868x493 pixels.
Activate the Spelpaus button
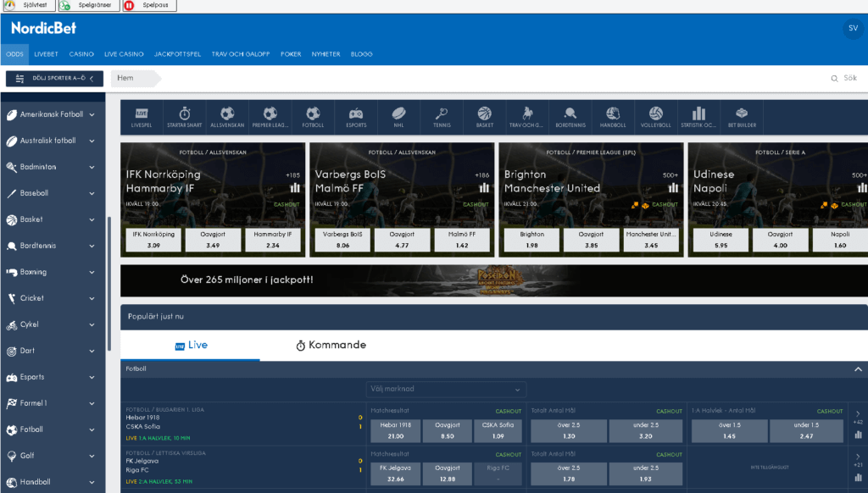(149, 6)
